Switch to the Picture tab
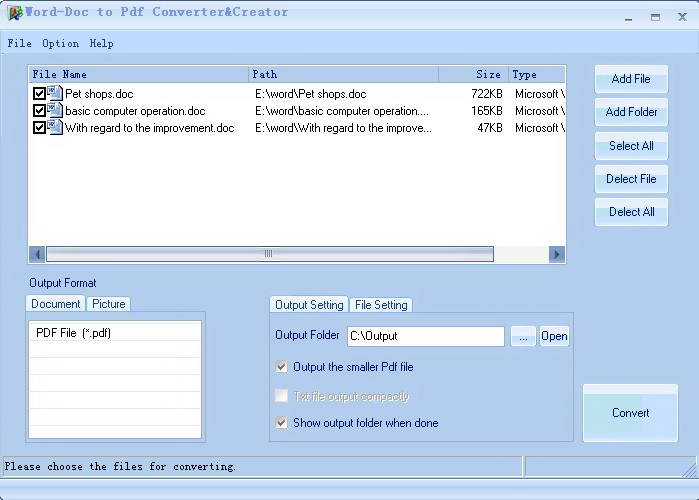 tap(109, 304)
